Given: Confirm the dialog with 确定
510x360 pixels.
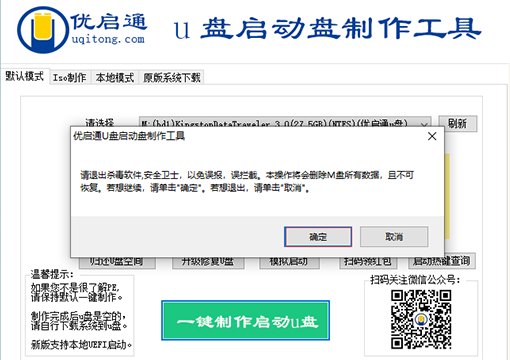Looking at the screenshot, I should [318, 237].
